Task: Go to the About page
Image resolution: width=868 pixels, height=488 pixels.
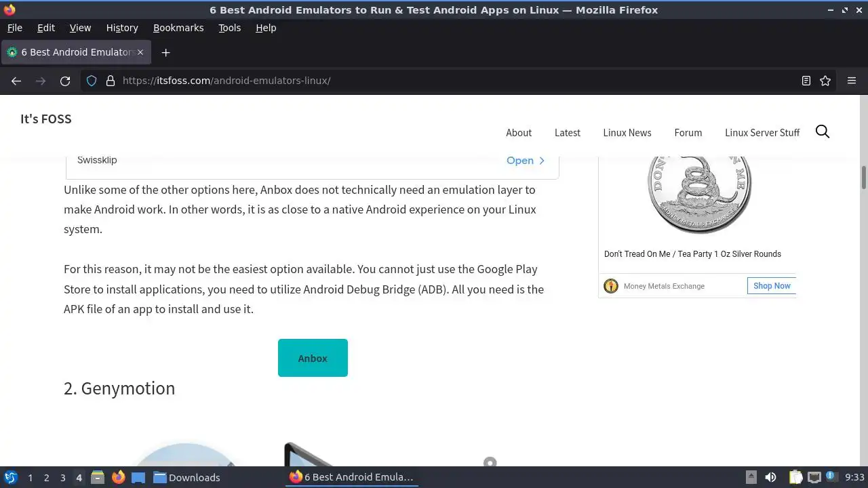Action: (519, 133)
